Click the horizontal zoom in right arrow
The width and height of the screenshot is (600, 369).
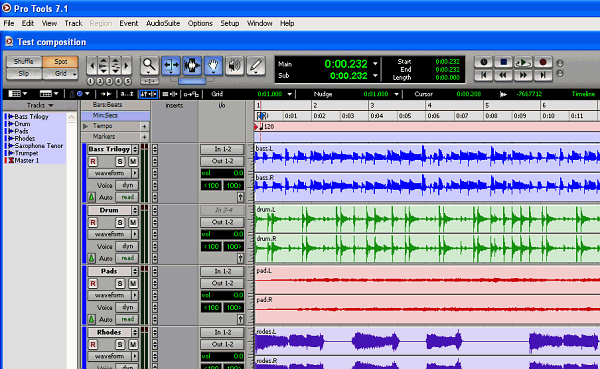point(127,66)
